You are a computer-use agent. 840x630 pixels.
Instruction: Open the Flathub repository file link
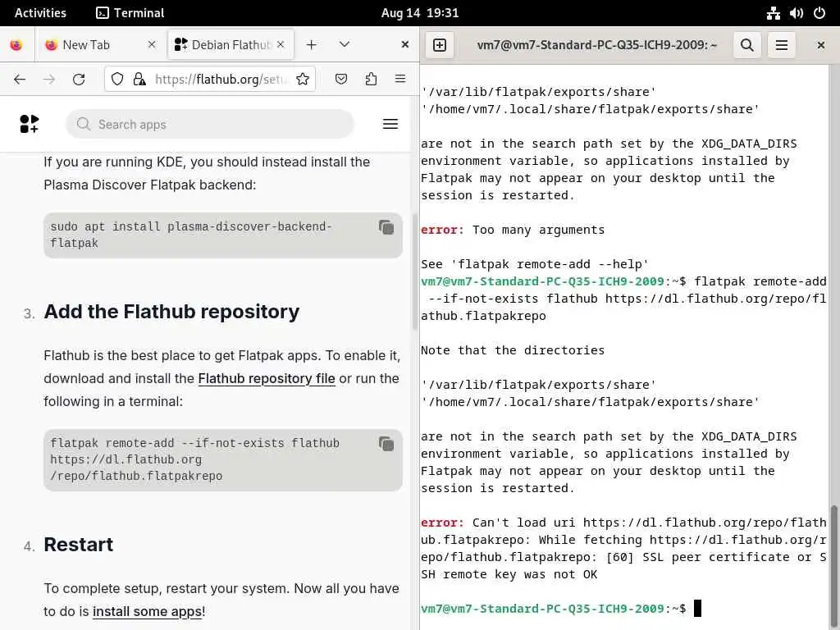click(267, 378)
